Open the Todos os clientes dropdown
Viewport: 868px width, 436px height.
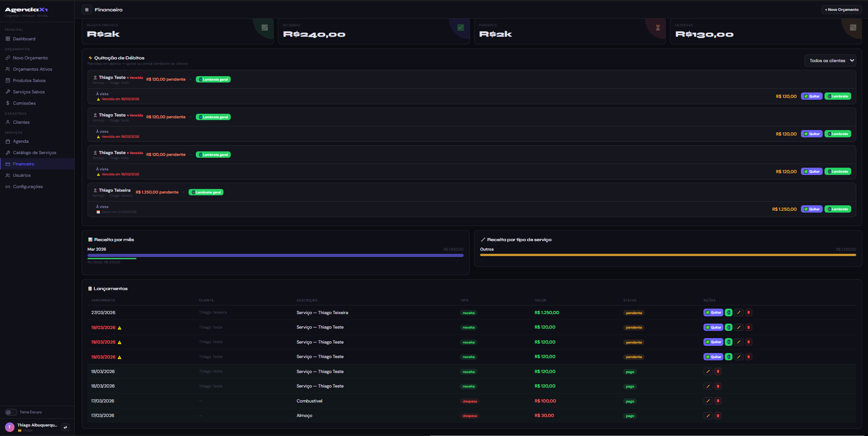(830, 61)
